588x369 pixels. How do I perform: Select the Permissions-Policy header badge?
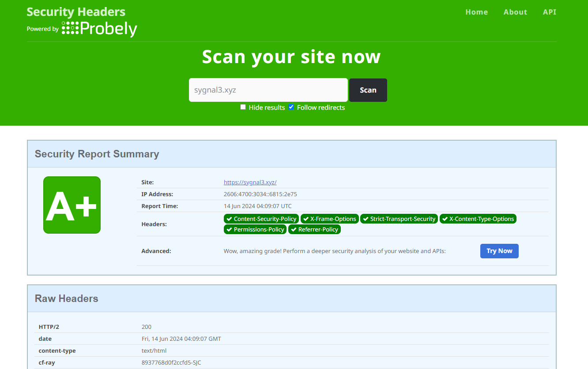[255, 229]
